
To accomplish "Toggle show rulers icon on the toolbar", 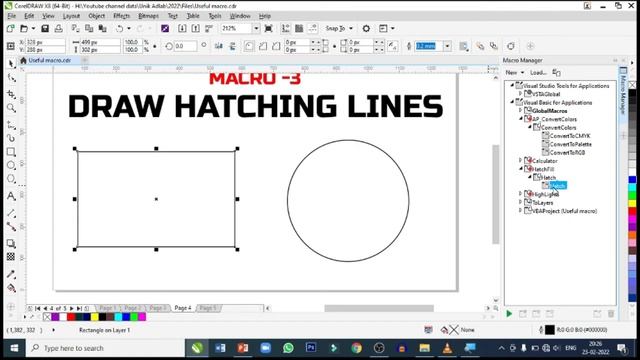I will click(x=286, y=28).
